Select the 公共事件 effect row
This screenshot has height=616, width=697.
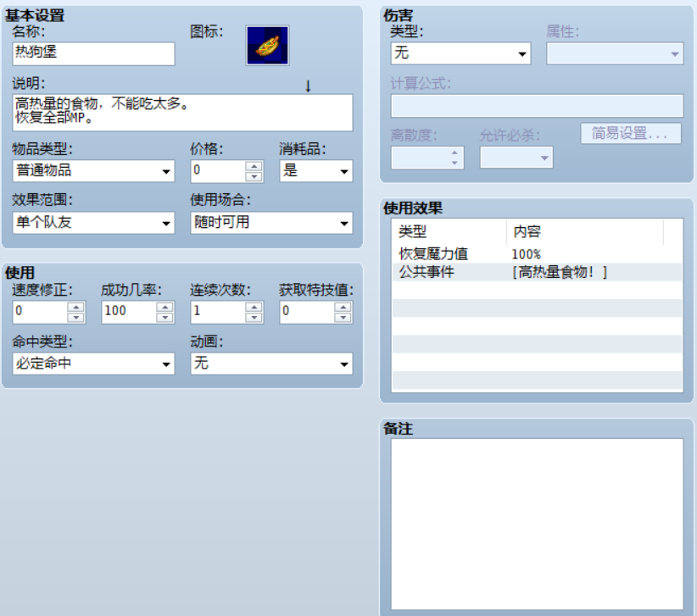[x=537, y=272]
